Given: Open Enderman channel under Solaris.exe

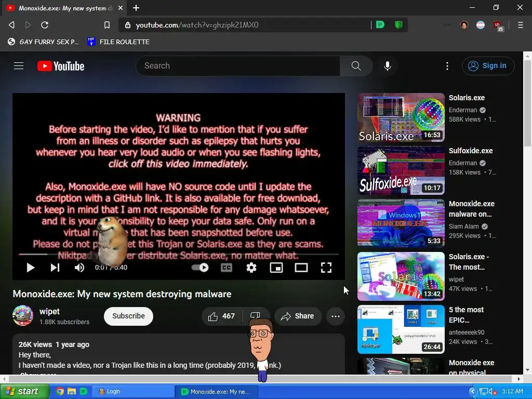Looking at the screenshot, I should (x=463, y=110).
